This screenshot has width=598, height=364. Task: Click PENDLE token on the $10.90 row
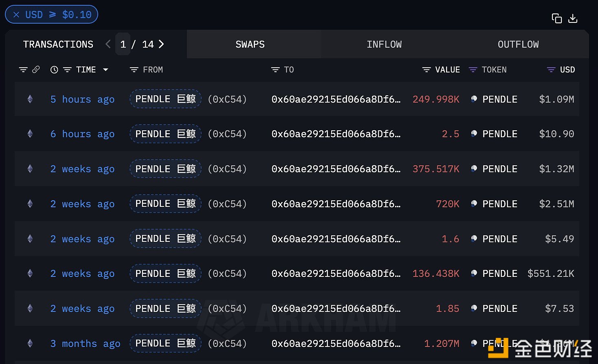(500, 134)
